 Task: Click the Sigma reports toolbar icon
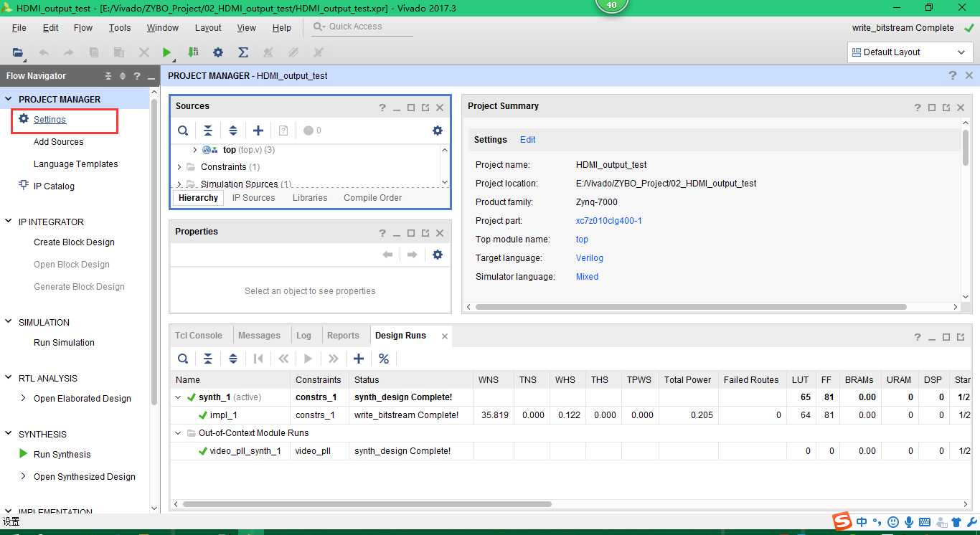[243, 52]
